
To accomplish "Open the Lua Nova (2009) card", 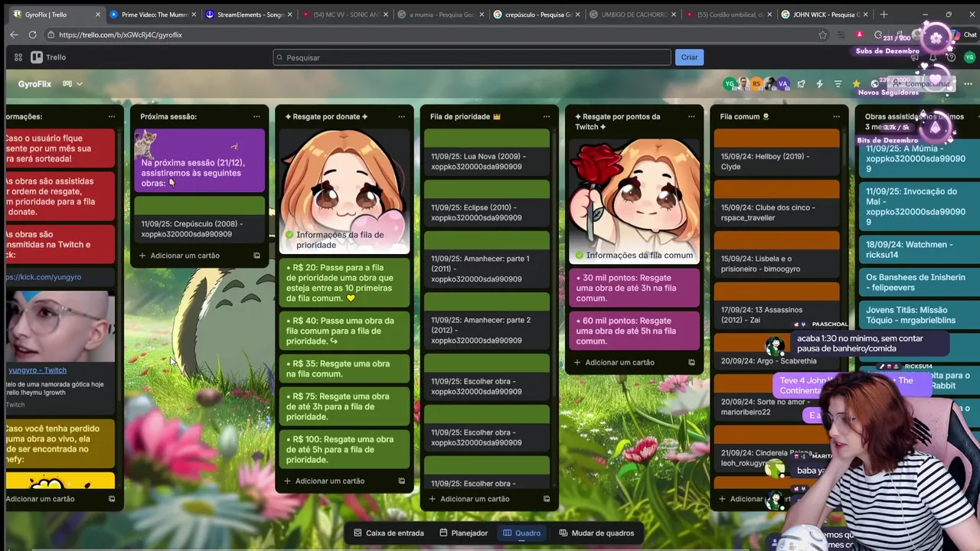I will pos(487,152).
